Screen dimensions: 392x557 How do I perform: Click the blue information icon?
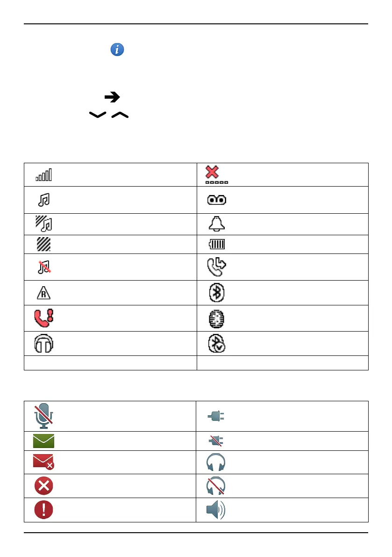(117, 50)
